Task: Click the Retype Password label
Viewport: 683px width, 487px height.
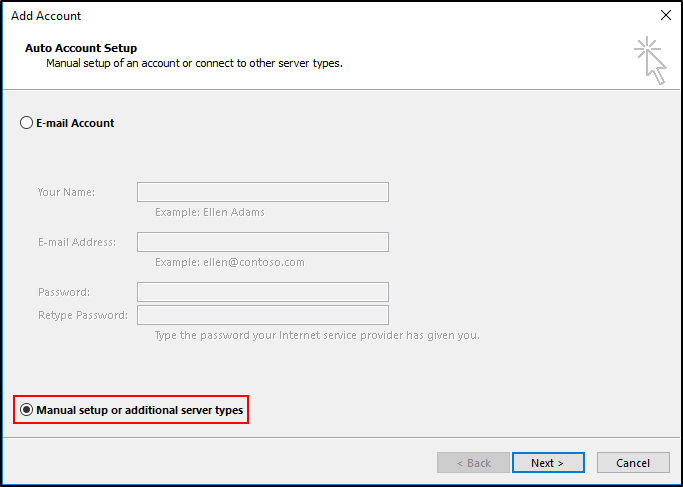Action: (x=83, y=315)
